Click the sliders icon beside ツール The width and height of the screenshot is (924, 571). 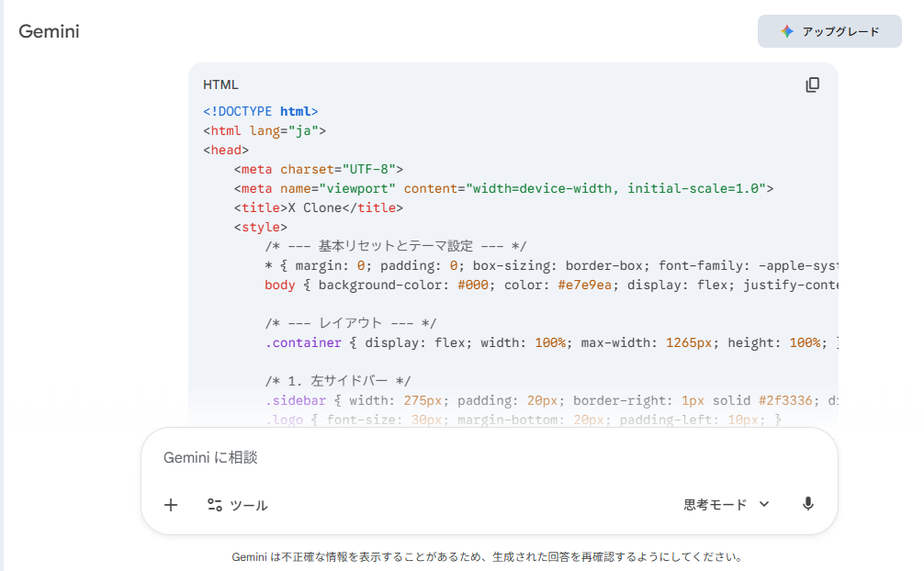point(215,504)
